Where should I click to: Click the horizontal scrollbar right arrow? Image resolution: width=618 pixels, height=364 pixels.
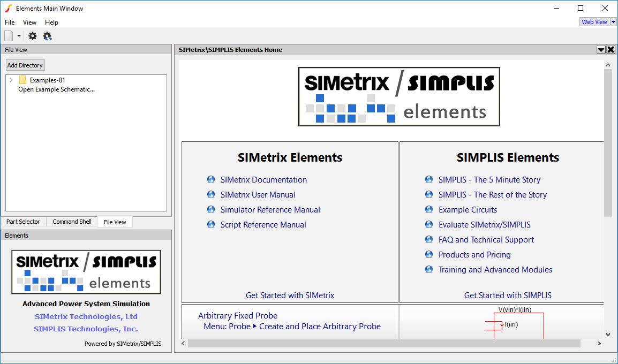(x=599, y=344)
